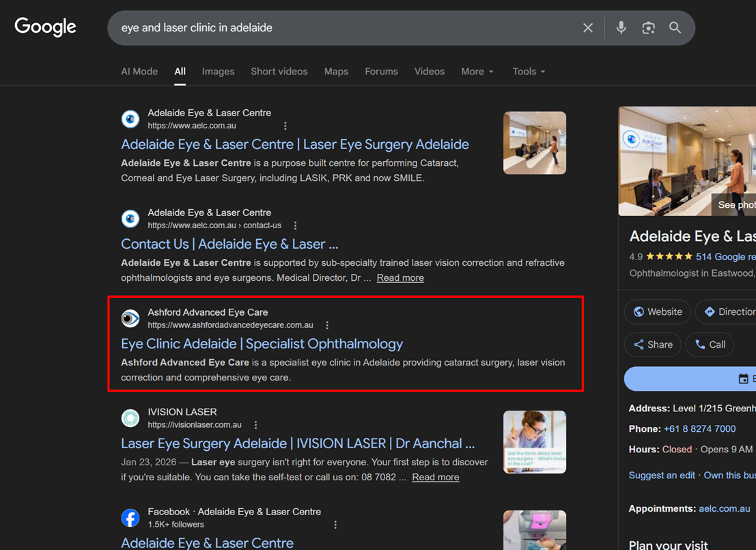Click the Google logo
The height and width of the screenshot is (550, 756).
[x=46, y=27]
